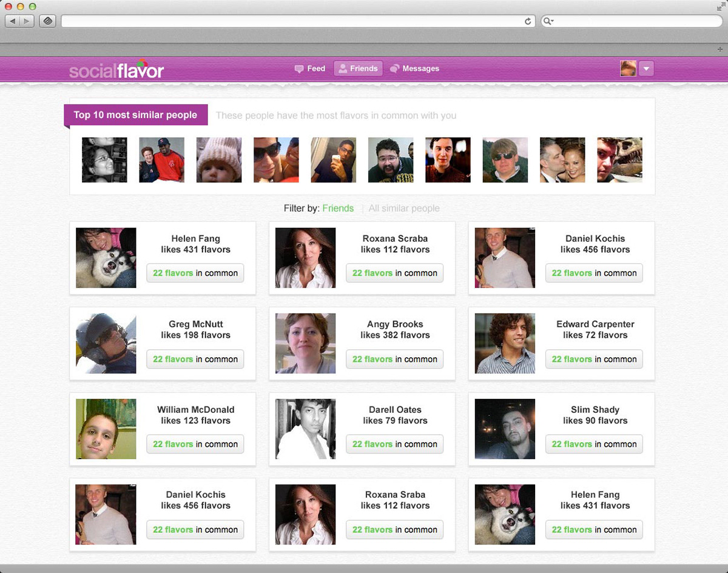Open top-10 photo of kissing couple
728x573 pixels.
[x=562, y=159]
